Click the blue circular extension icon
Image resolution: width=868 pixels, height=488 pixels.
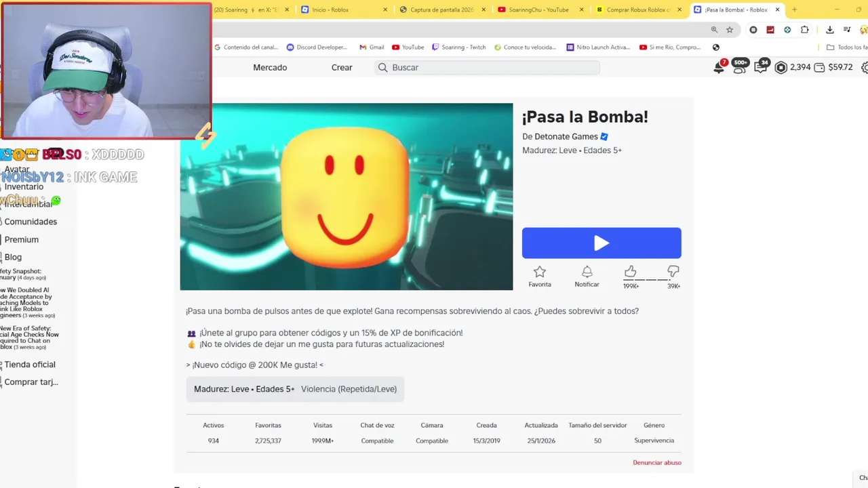click(x=787, y=30)
